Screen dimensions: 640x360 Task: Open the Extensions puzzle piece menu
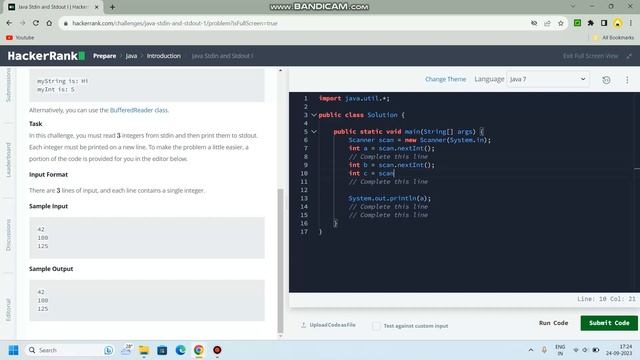(591, 23)
